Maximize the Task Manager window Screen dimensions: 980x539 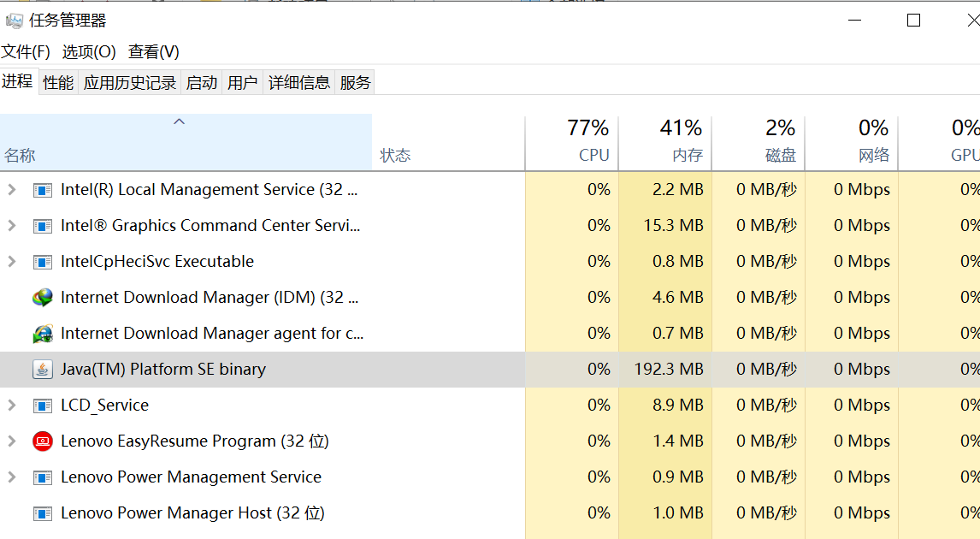click(913, 21)
